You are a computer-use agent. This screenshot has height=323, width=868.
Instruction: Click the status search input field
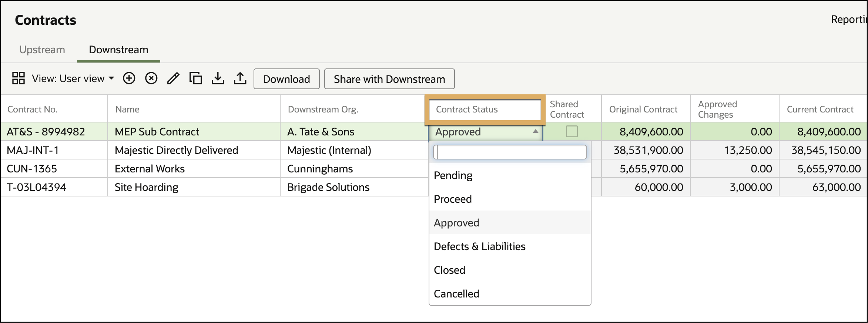coord(510,152)
